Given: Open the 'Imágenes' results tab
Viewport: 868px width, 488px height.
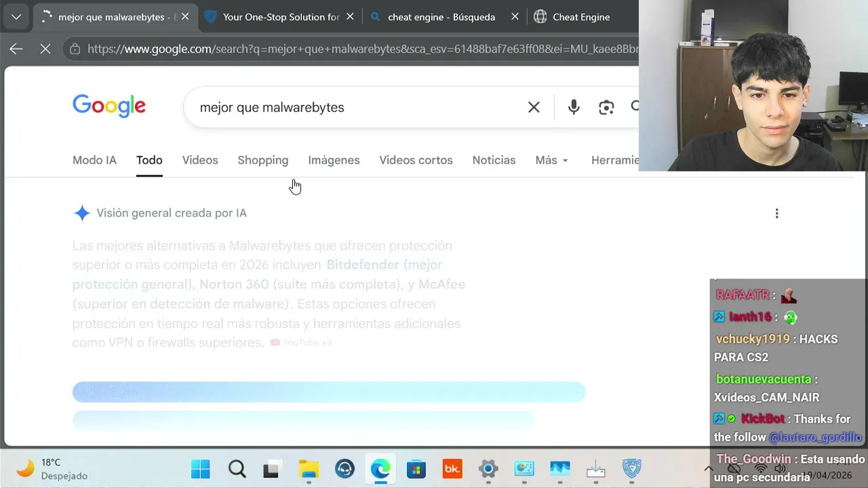Looking at the screenshot, I should (x=334, y=160).
